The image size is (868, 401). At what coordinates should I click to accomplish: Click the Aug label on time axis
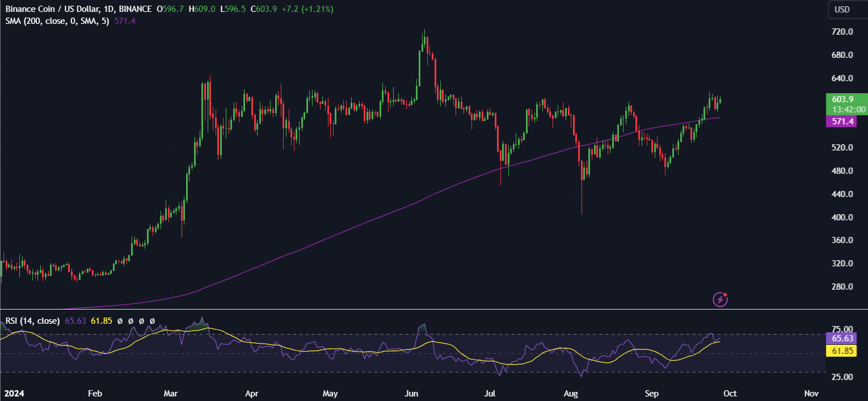(571, 393)
